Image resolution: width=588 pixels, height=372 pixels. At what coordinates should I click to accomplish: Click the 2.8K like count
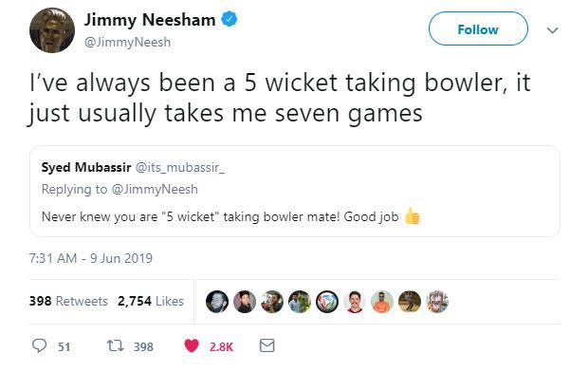point(221,346)
